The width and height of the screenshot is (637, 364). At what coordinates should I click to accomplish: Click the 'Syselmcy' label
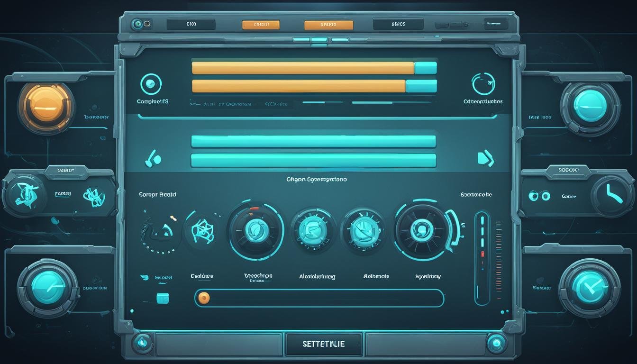(x=428, y=276)
